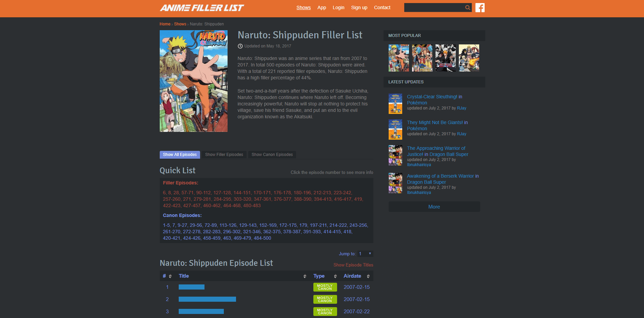Click Mostly Canon badge for episode 2
The width and height of the screenshot is (644, 318).
pos(325,299)
